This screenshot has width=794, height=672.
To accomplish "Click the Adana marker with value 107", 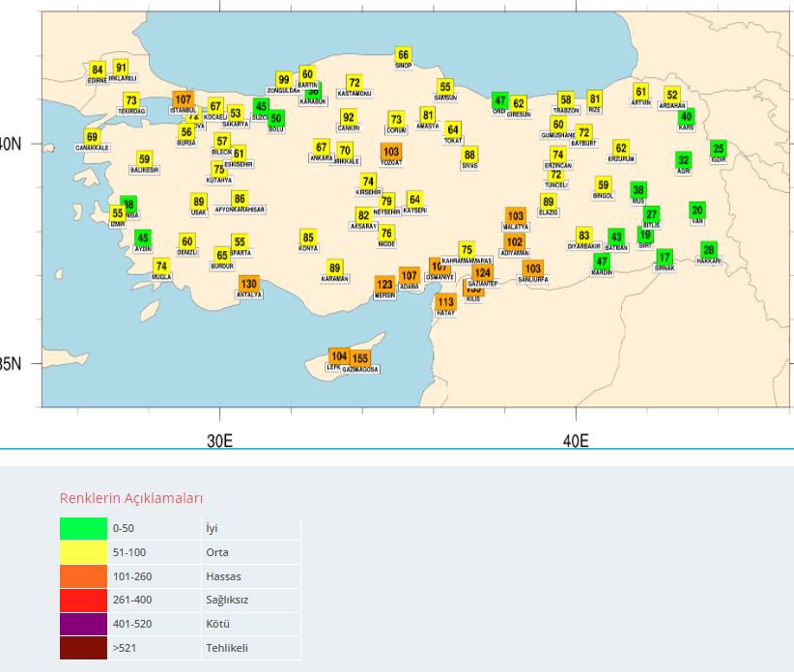I will (x=411, y=276).
